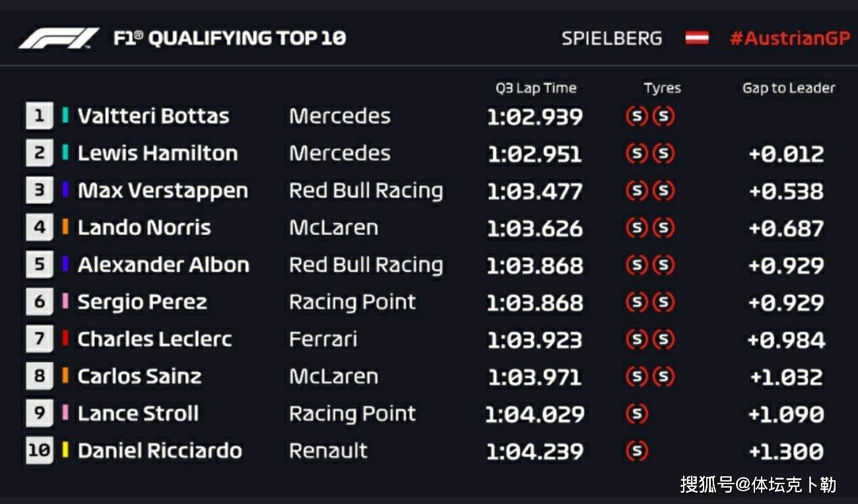Click the Gap to Leader column header
Image resolution: width=858 pixels, height=504 pixels.
click(789, 88)
